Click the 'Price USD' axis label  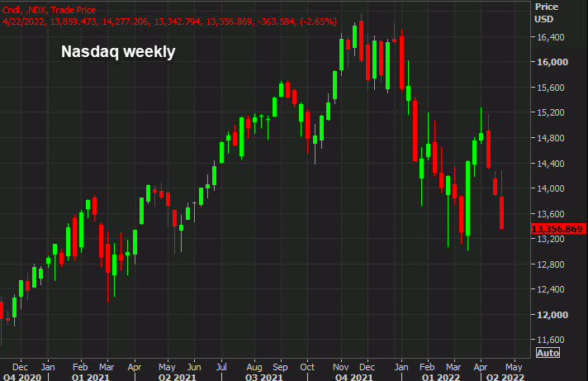pos(547,13)
